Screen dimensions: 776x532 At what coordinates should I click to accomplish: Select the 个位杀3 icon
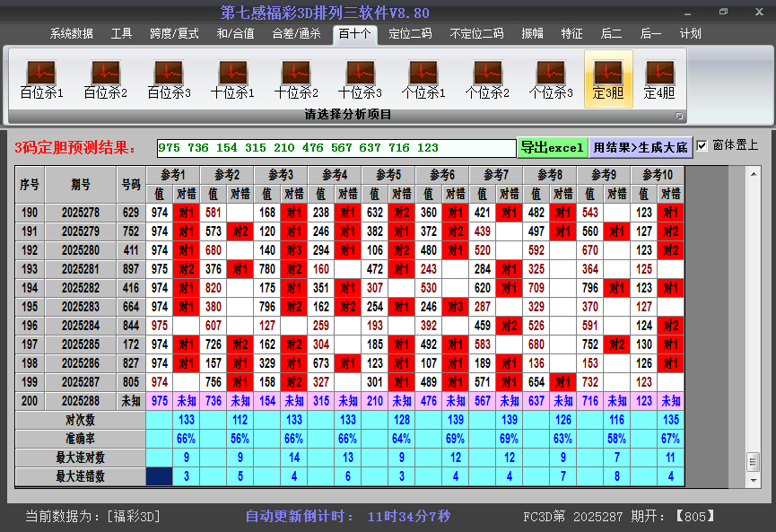(551, 79)
